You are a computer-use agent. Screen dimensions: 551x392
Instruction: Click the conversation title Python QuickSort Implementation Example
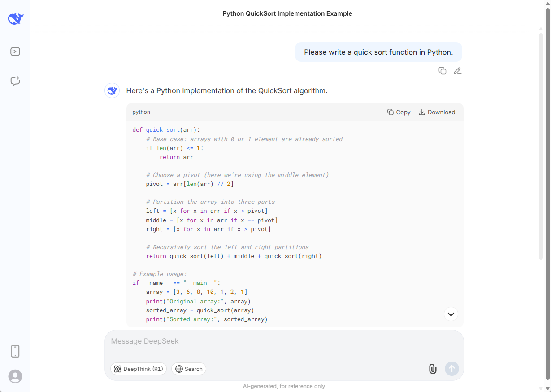(287, 13)
